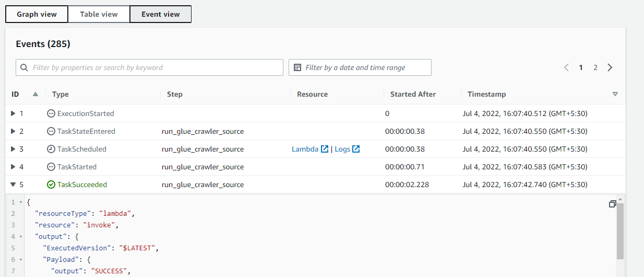The image size is (644, 277).
Task: Click the green TaskSucceeded check icon
Action: [x=51, y=184]
